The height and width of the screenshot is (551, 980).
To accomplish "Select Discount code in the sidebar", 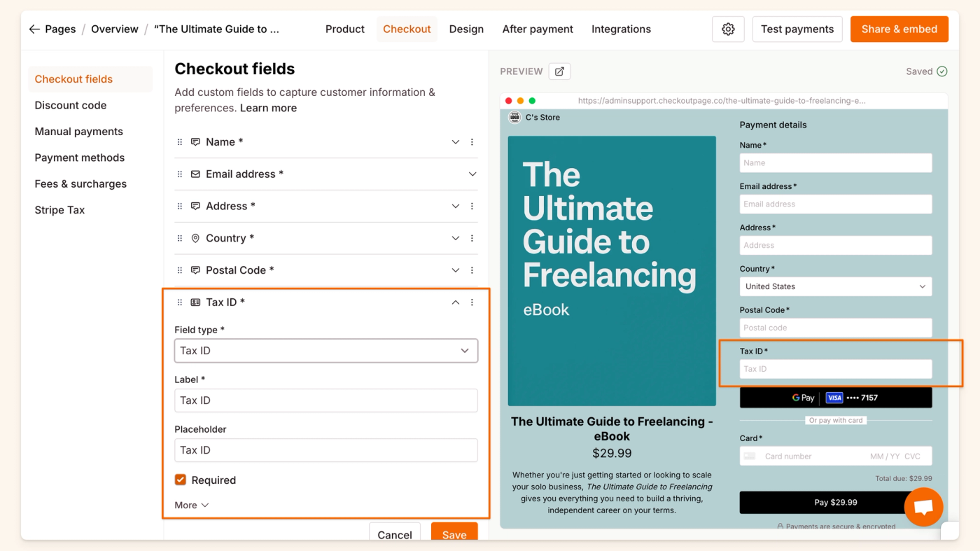I will [x=90, y=106].
